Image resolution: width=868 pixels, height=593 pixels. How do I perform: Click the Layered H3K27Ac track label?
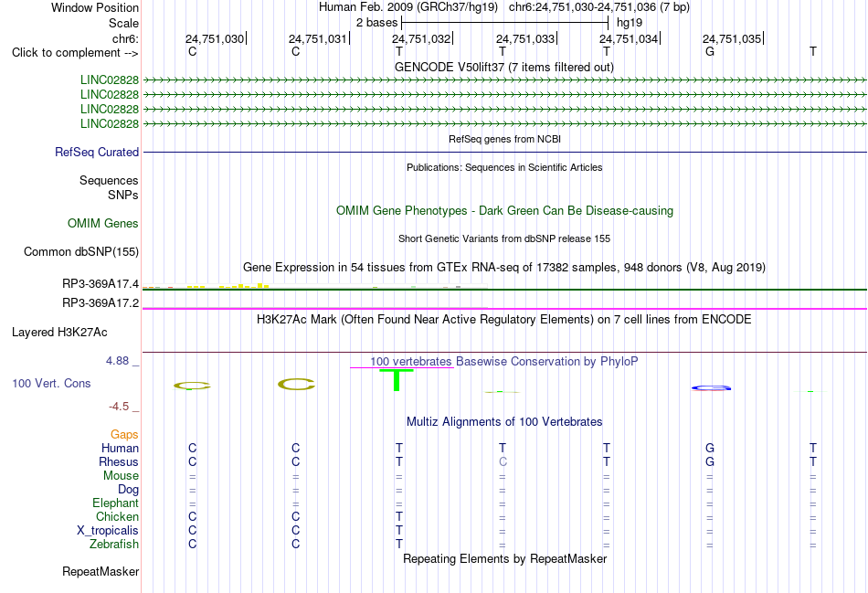point(59,333)
